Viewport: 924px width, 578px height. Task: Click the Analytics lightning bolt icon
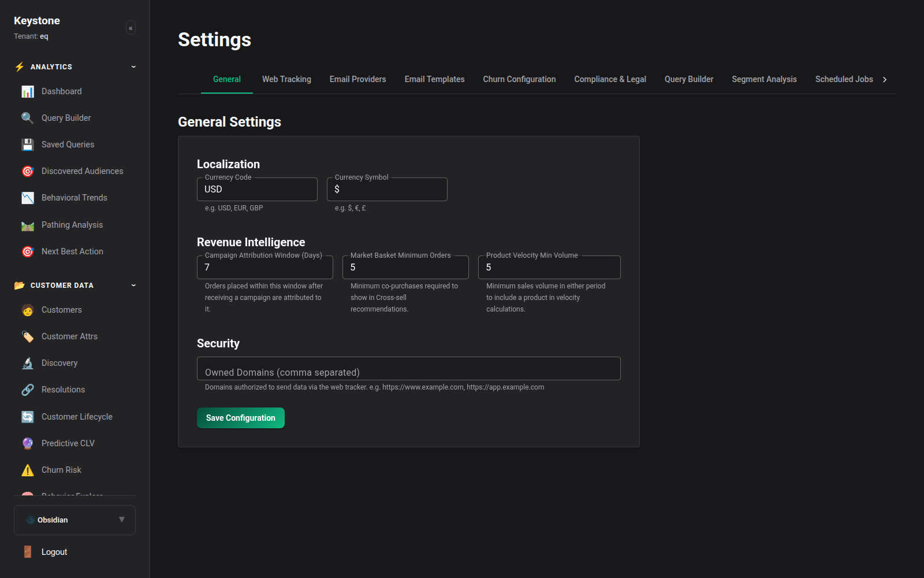20,67
